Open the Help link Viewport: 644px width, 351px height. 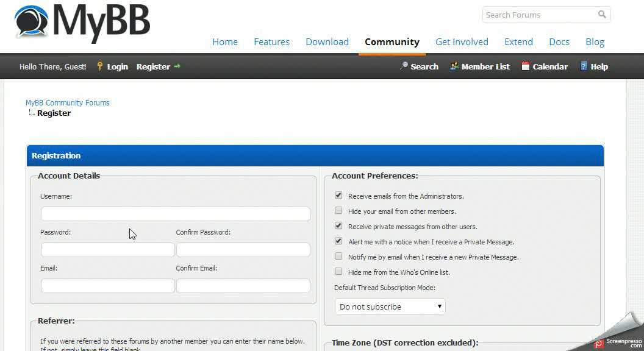pos(599,66)
